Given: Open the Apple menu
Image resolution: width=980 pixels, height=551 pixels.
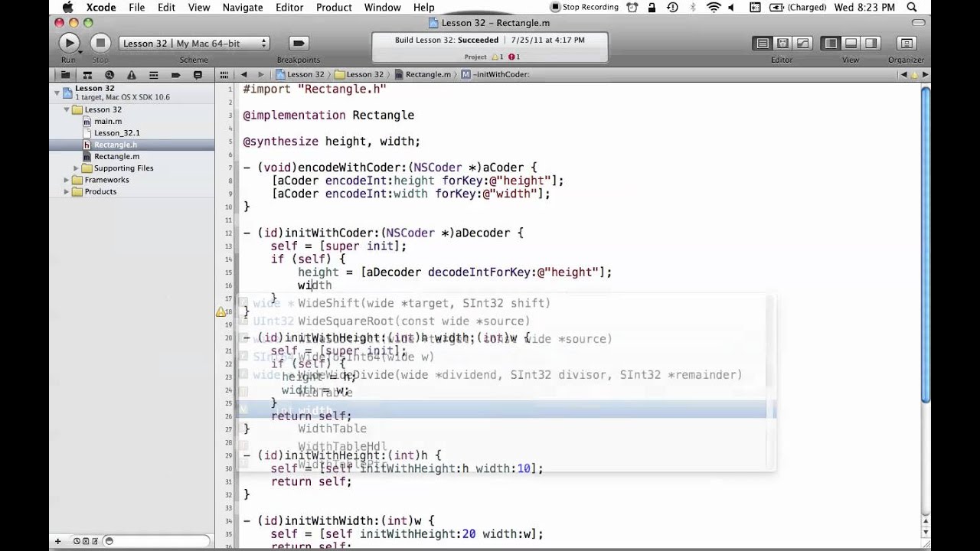Looking at the screenshot, I should [x=67, y=8].
